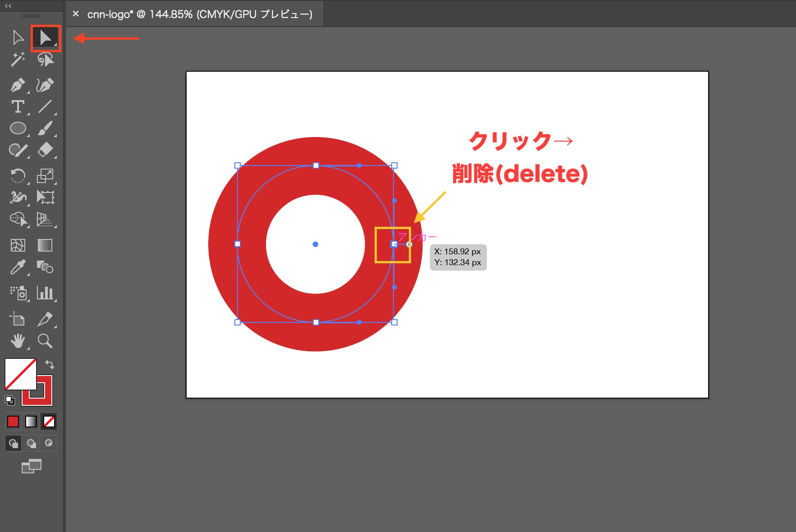
Task: Select the Lasso tool
Action: [x=46, y=60]
